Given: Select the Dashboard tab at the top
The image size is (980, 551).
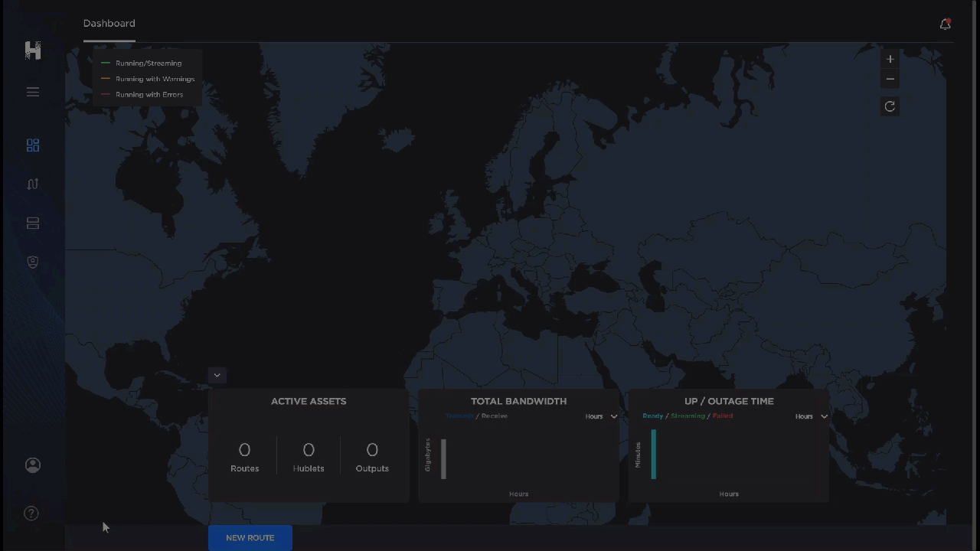Looking at the screenshot, I should [109, 23].
